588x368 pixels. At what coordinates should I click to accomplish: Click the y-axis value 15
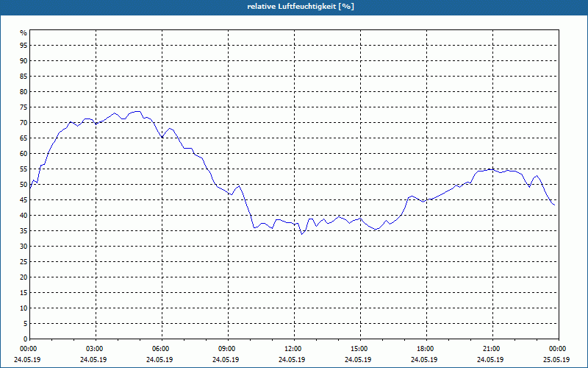[x=24, y=293]
